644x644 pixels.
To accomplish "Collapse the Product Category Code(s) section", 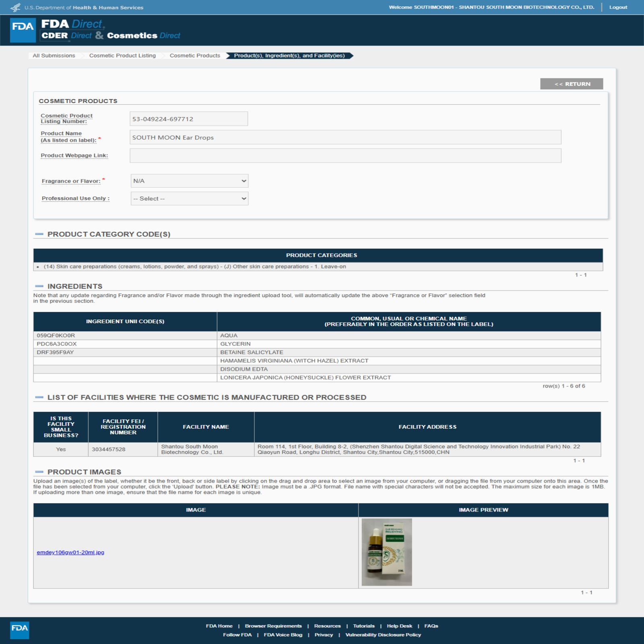I will pos(39,234).
